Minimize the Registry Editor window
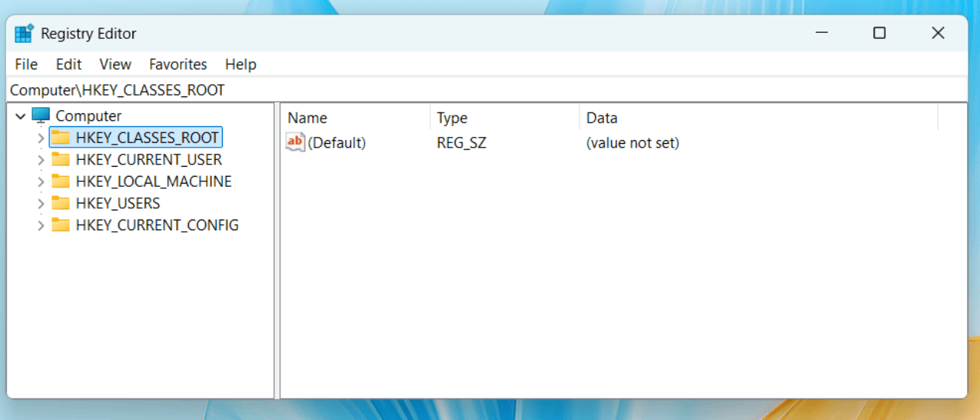 click(x=822, y=33)
